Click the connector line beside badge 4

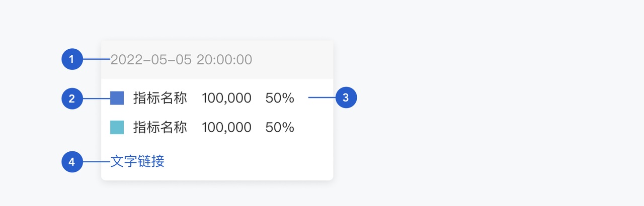click(x=96, y=162)
